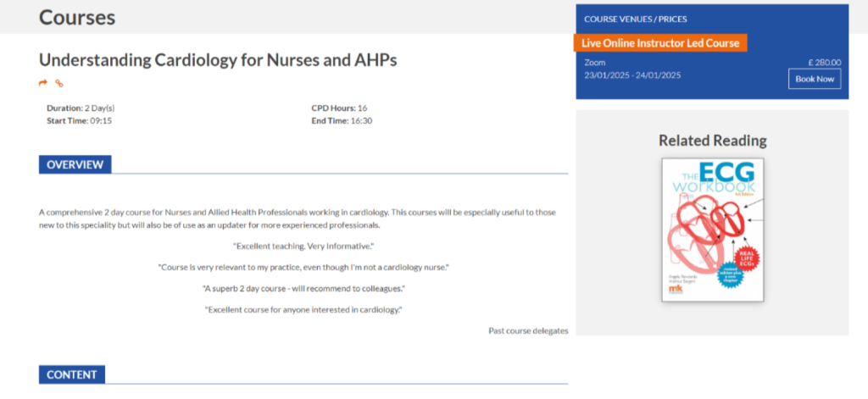Screen dimensions: 868x399
Task: Click the Related Reading heading
Action: [712, 141]
